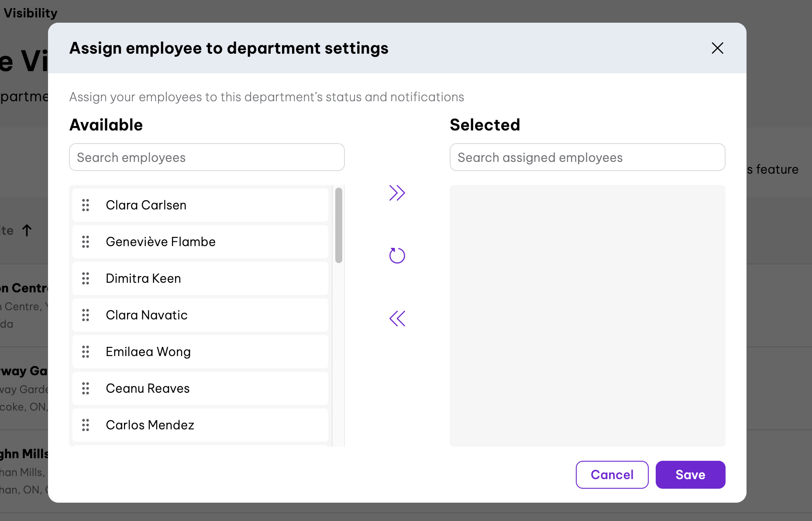
Task: Click drag handle beside Clara Navatic
Action: click(86, 315)
